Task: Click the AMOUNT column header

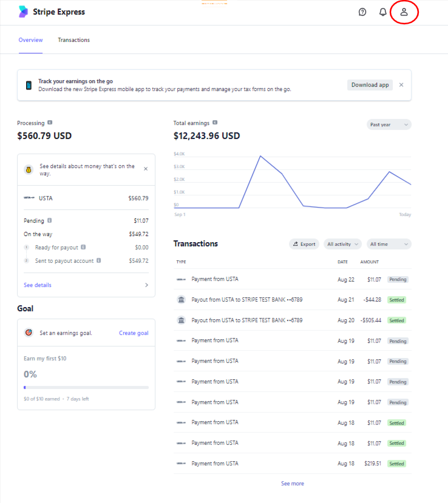Action: click(x=369, y=262)
